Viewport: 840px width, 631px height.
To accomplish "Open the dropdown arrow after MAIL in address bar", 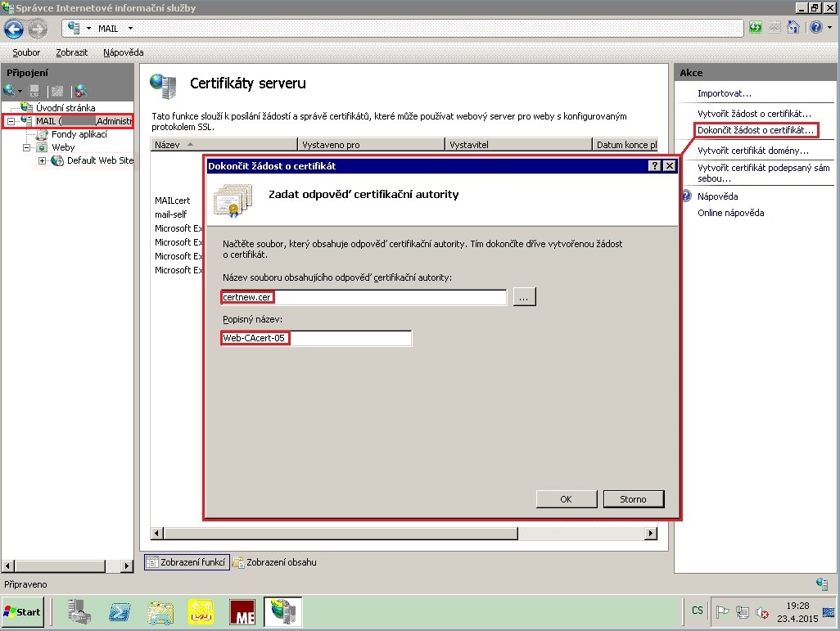I will [129, 29].
